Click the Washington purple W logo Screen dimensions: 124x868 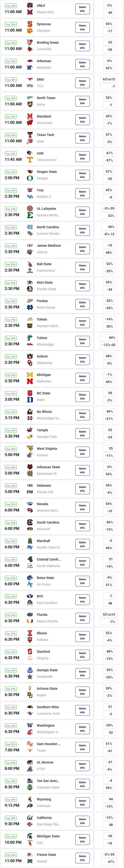pyautogui.click(x=30, y=725)
